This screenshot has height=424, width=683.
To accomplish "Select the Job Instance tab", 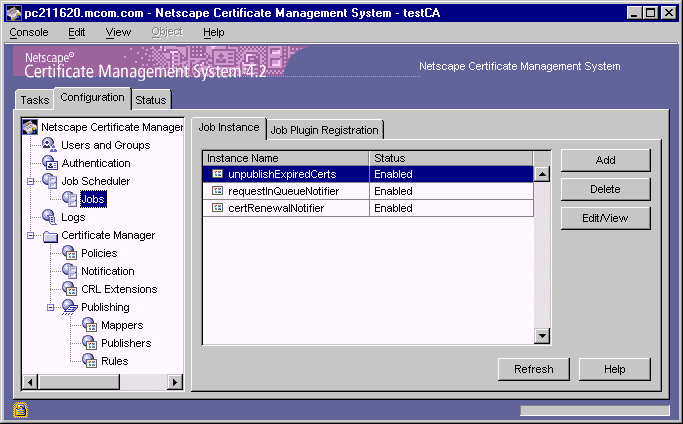I will point(229,128).
